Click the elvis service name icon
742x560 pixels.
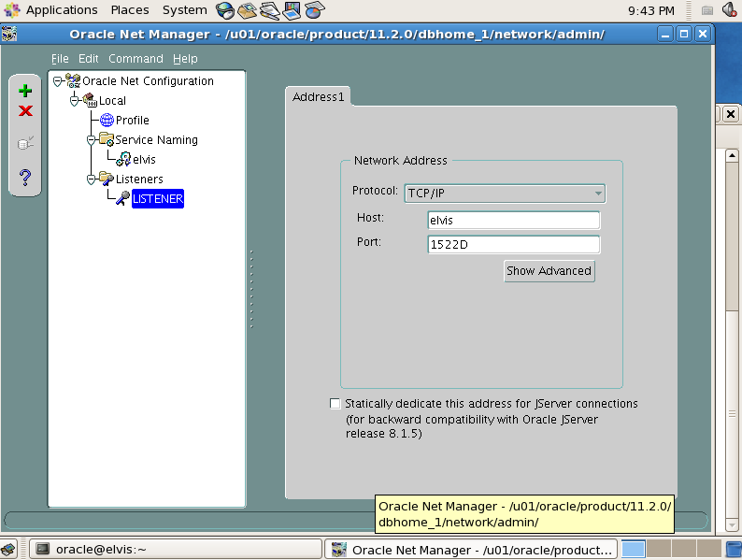[x=123, y=160]
